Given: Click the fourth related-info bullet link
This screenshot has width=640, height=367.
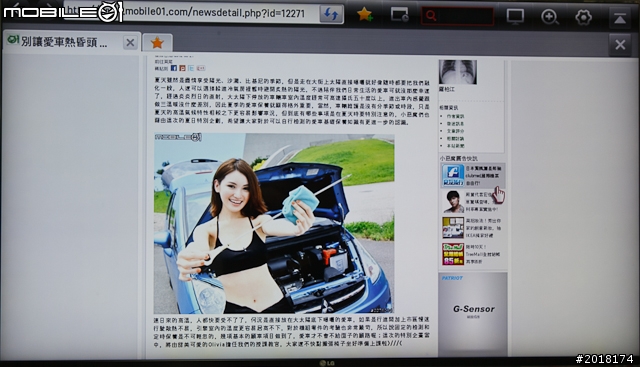Looking at the screenshot, I should (x=455, y=138).
